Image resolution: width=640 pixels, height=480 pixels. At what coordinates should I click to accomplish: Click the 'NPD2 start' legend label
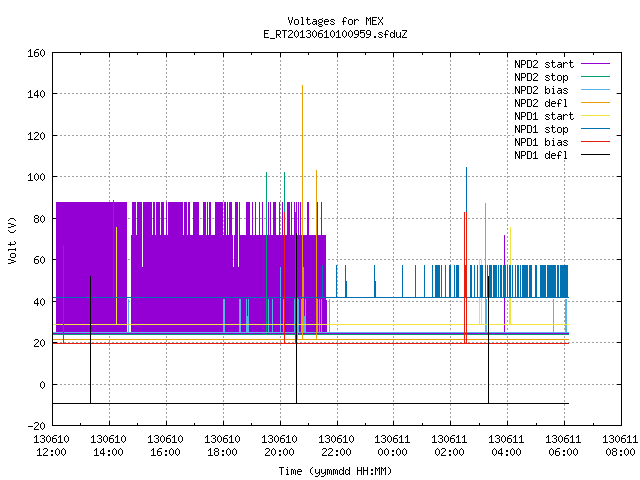coord(544,64)
